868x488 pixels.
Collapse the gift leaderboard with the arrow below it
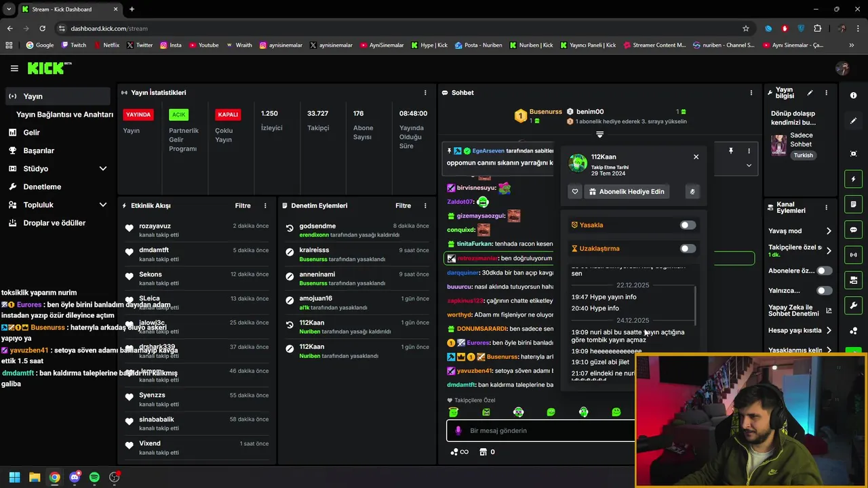click(599, 135)
